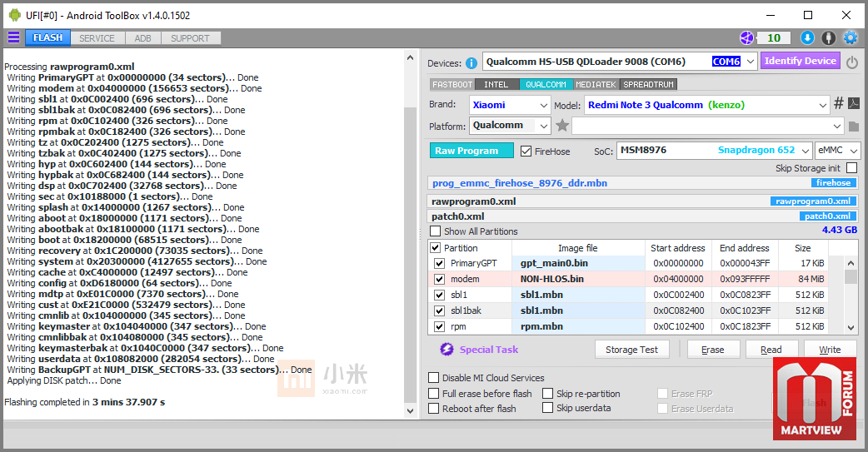Open the hamburger main menu icon
This screenshot has height=452, width=868.
[13, 37]
